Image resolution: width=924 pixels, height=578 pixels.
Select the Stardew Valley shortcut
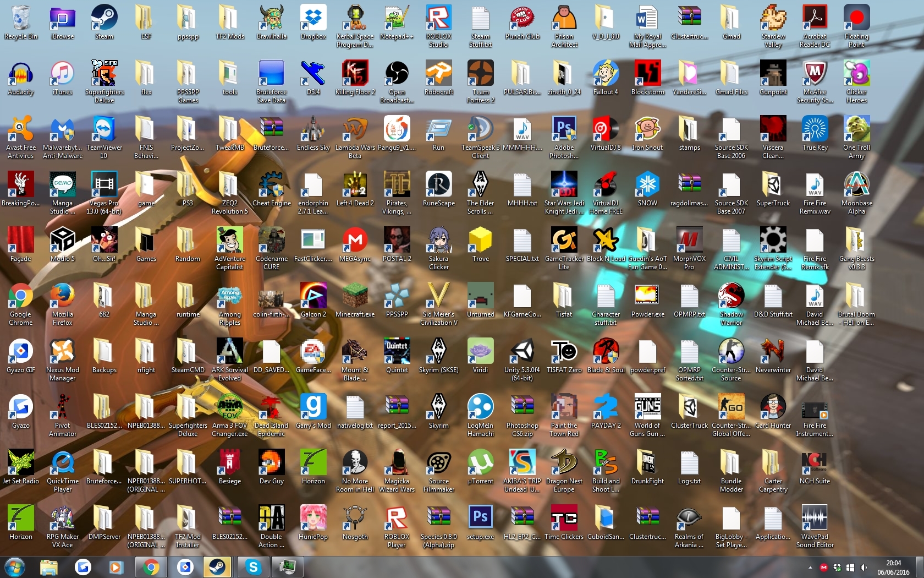click(773, 26)
